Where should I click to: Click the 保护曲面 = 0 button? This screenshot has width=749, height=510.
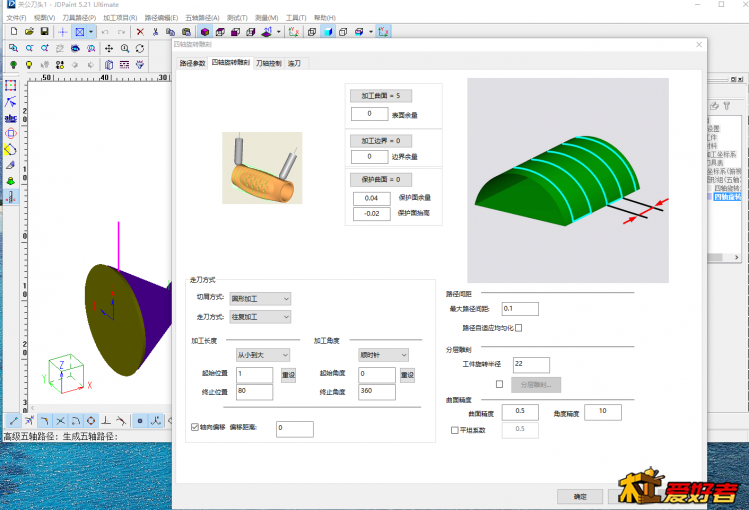pyautogui.click(x=381, y=180)
